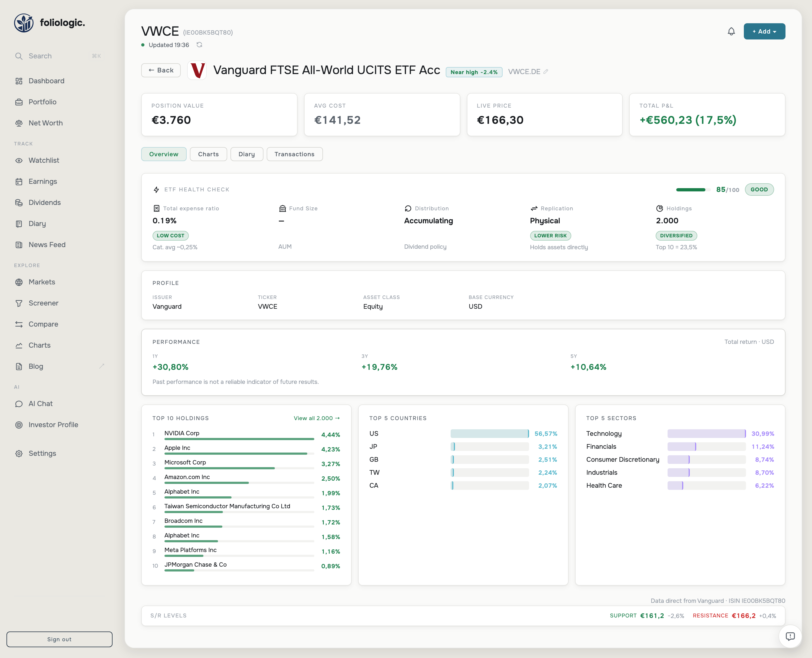Click the Health Care 6,22% value
This screenshot has height=658, width=812.
[x=765, y=486]
